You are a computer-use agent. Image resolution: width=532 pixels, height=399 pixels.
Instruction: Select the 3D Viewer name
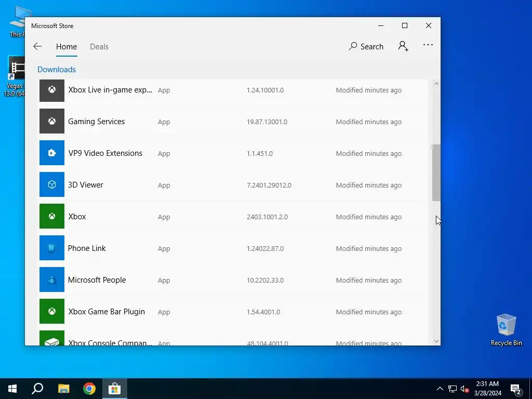click(x=86, y=185)
